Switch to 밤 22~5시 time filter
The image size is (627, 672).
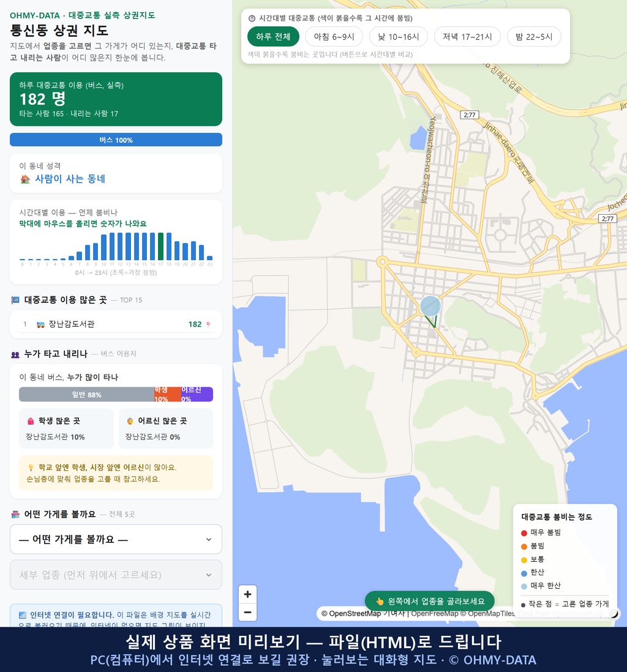pyautogui.click(x=534, y=37)
